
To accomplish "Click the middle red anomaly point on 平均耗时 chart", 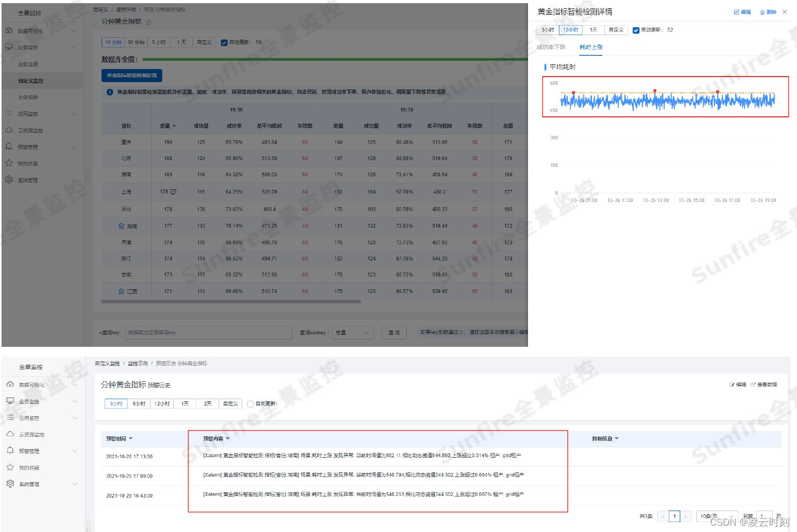I will [655, 91].
